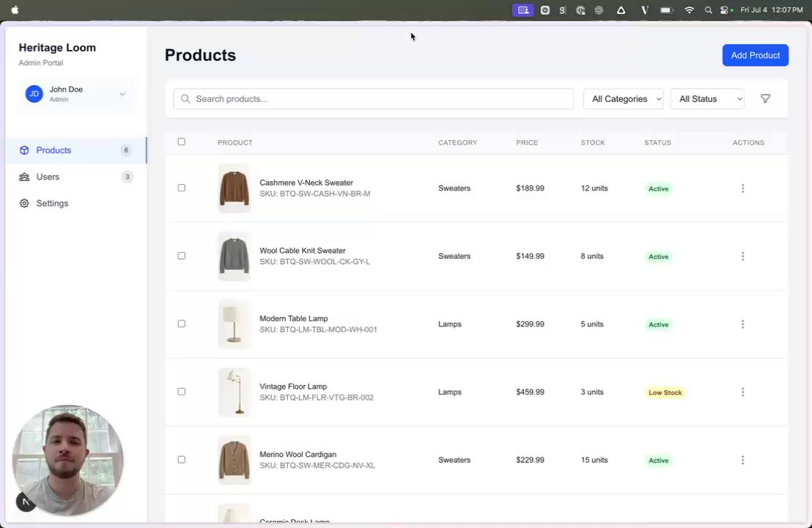Expand the John Doe account chevron

[x=122, y=94]
